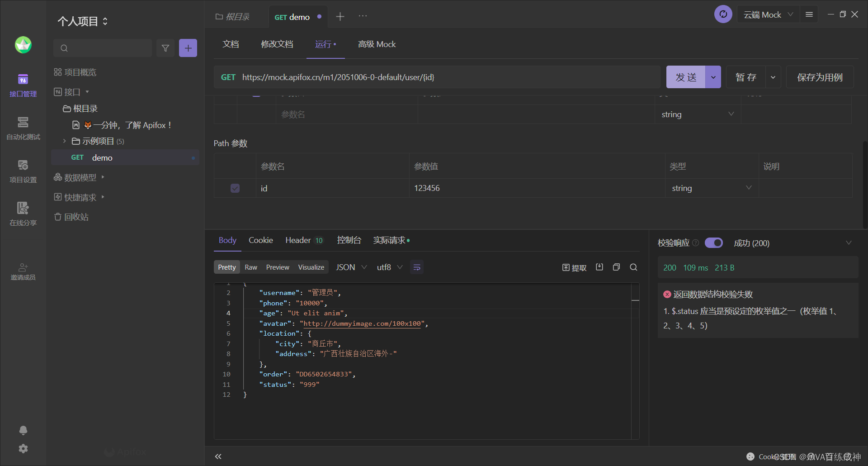Screen dimensions: 868x466
Task: Open the 云端 Mock environment dropdown
Action: point(768,14)
